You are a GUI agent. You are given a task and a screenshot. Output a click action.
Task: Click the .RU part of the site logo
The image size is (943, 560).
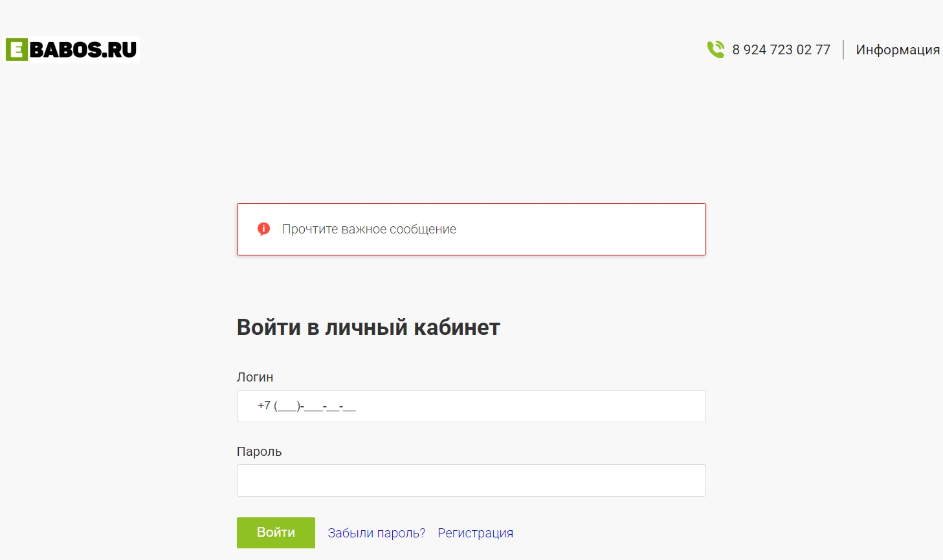pyautogui.click(x=120, y=50)
